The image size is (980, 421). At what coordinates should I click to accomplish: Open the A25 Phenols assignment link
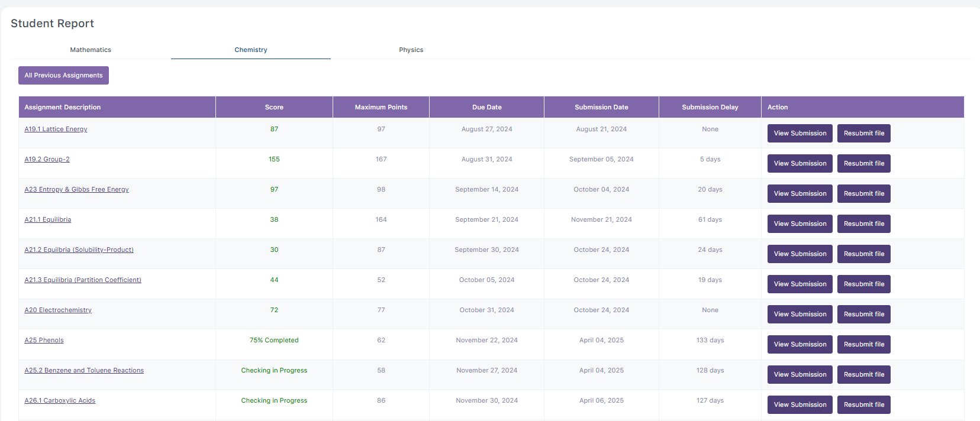tap(44, 340)
